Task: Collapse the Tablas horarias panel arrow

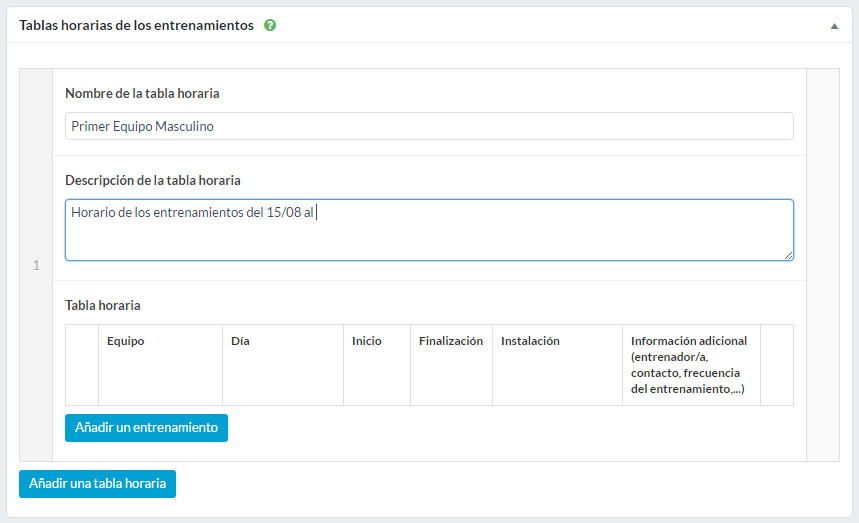Action: 834,26
